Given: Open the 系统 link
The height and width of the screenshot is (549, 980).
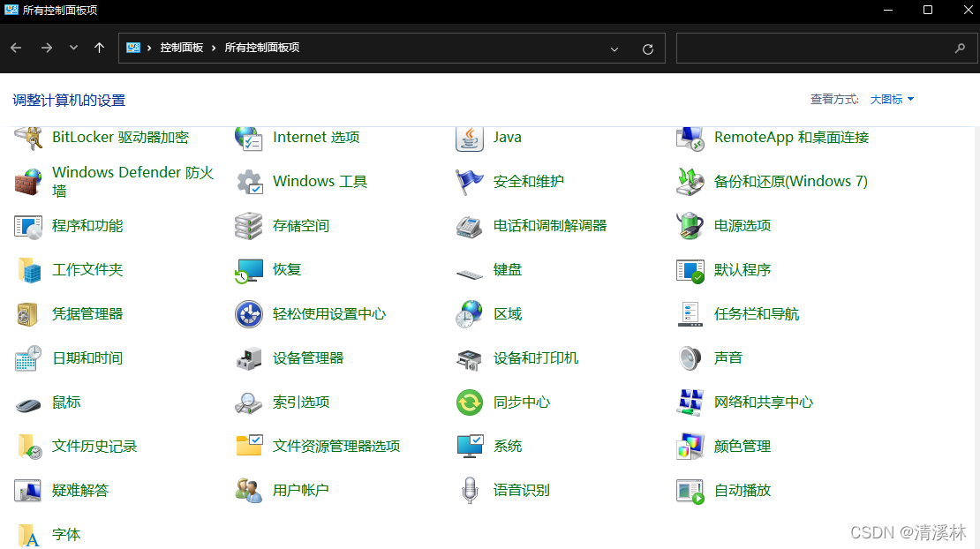Looking at the screenshot, I should point(508,446).
